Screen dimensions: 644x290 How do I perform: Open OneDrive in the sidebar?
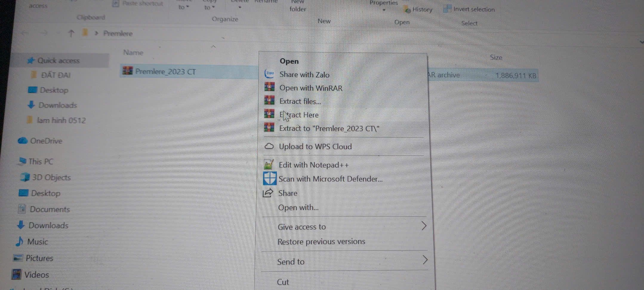pos(46,141)
